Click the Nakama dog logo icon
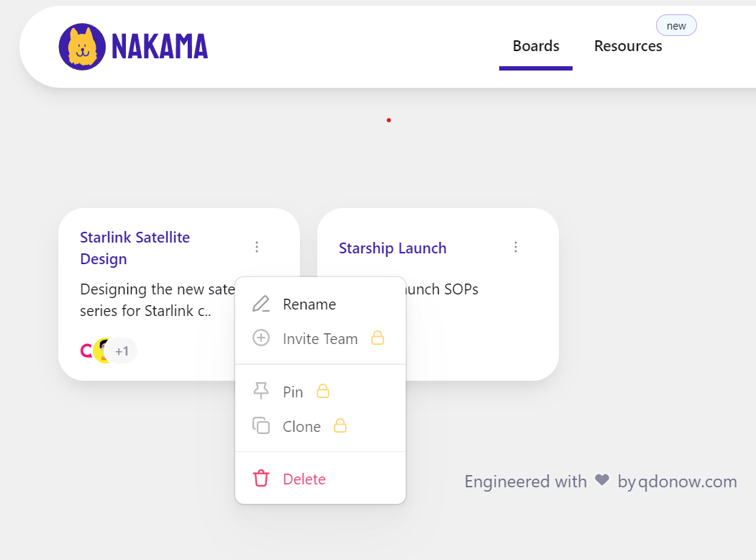The width and height of the screenshot is (756, 560). (82, 47)
